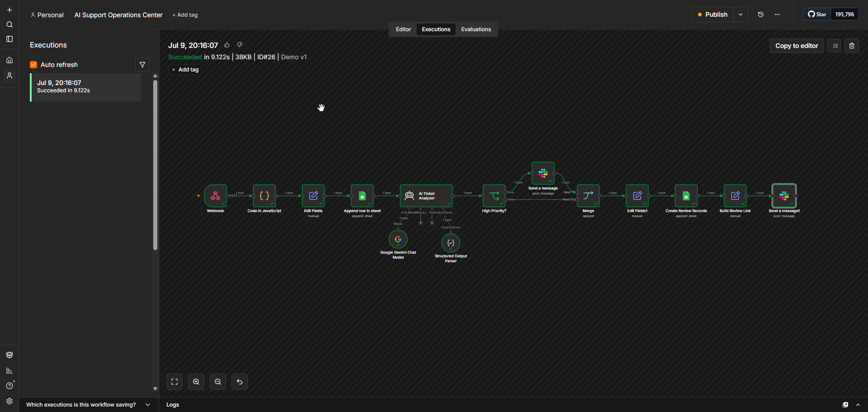
Task: Click the Tool plus connector under AI Ticket Analyzer
Action: coord(432,223)
